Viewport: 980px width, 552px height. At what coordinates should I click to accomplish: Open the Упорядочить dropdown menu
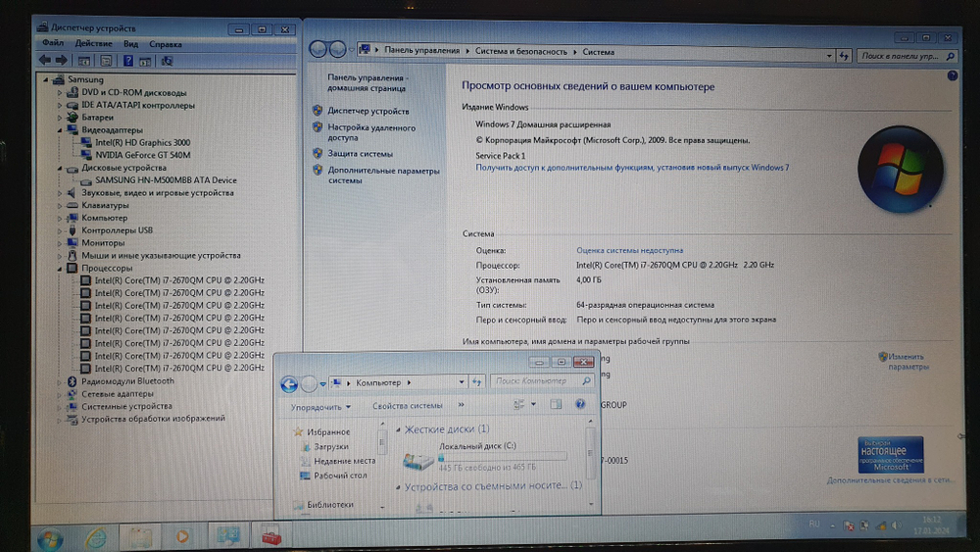tap(320, 406)
